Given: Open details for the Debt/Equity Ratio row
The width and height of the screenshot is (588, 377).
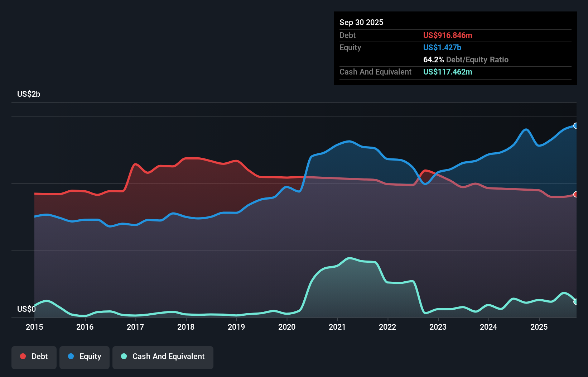Looking at the screenshot, I should [x=466, y=59].
